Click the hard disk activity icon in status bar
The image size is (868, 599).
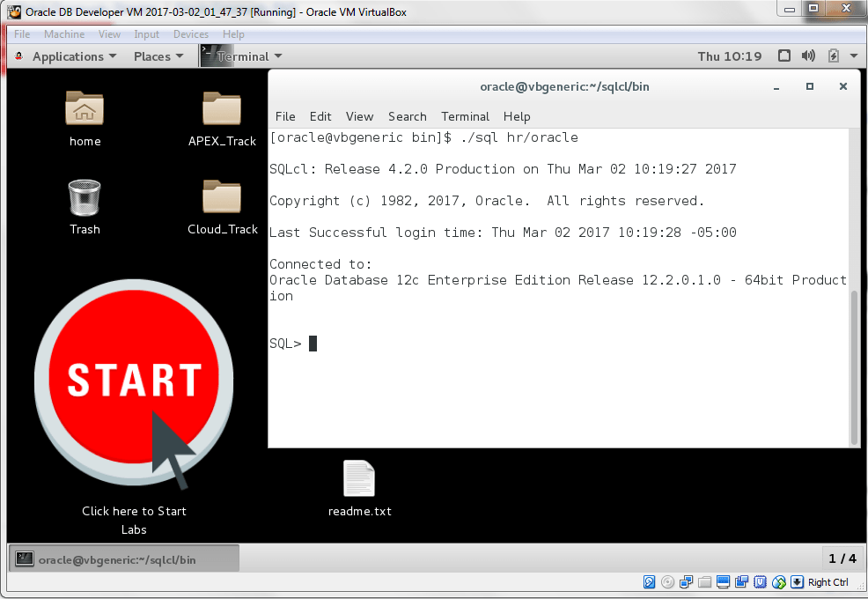pyautogui.click(x=649, y=581)
